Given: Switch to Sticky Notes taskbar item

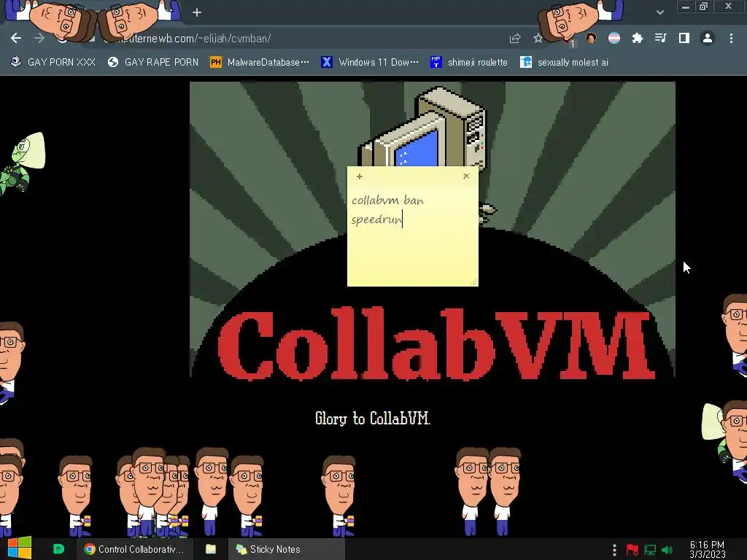Looking at the screenshot, I should click(x=286, y=550).
